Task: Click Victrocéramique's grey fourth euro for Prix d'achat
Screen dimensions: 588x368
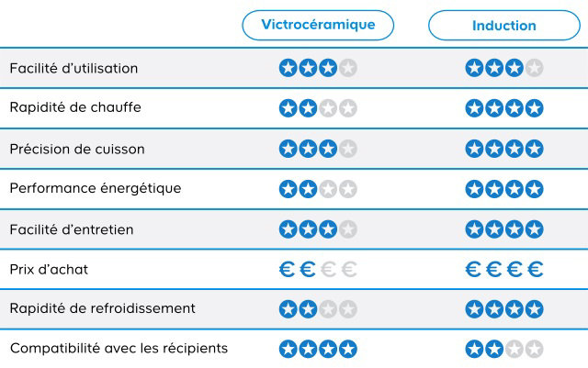Action: 349,269
